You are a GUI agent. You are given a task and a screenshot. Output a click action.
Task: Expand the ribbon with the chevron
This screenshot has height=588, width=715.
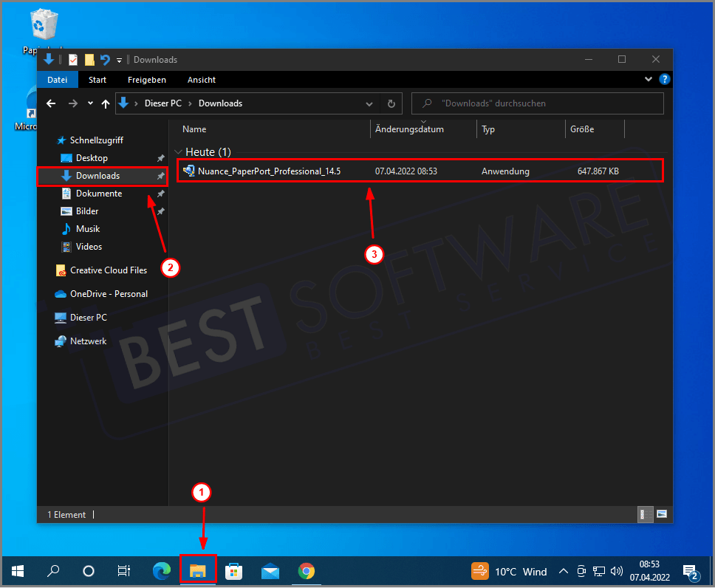point(649,80)
